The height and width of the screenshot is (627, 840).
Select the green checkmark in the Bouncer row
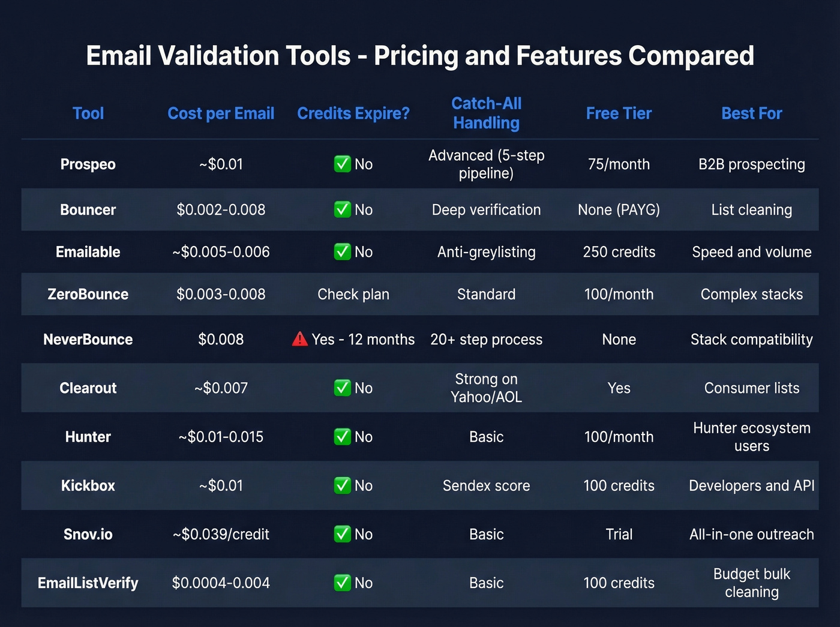tap(342, 209)
